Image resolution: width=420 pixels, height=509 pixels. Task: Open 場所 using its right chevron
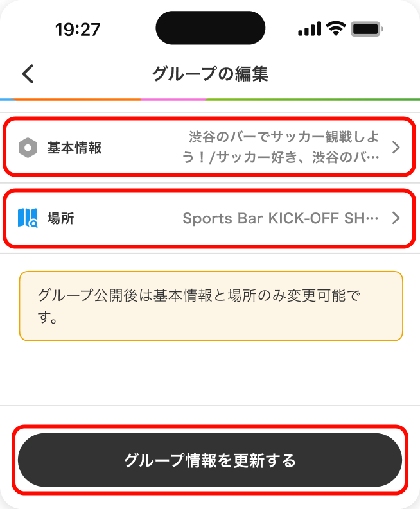396,218
